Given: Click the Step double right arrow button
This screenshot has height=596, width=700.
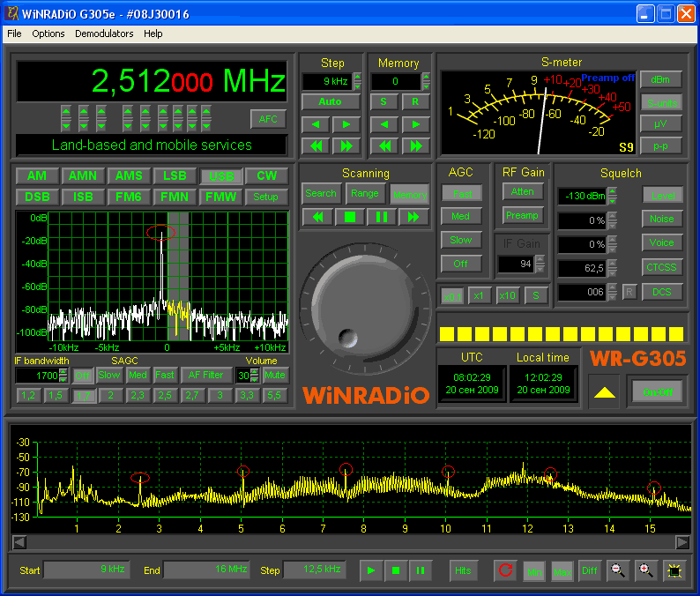Looking at the screenshot, I should point(346,146).
